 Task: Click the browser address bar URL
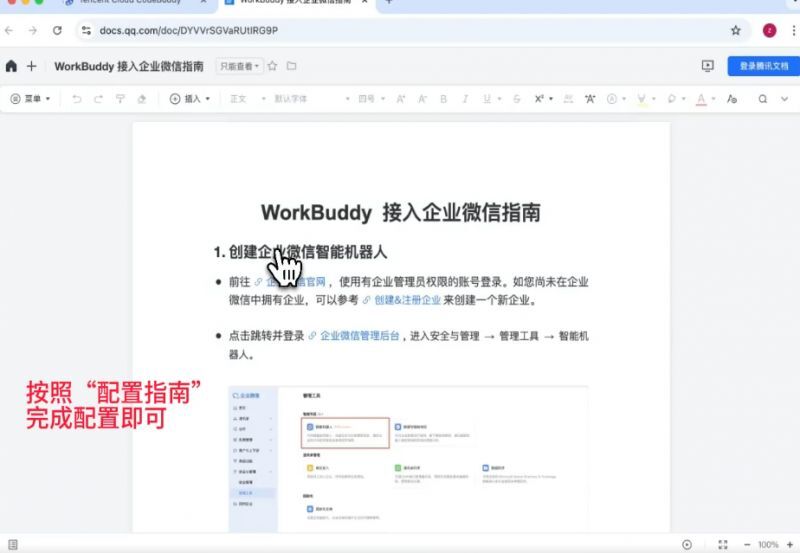190,30
